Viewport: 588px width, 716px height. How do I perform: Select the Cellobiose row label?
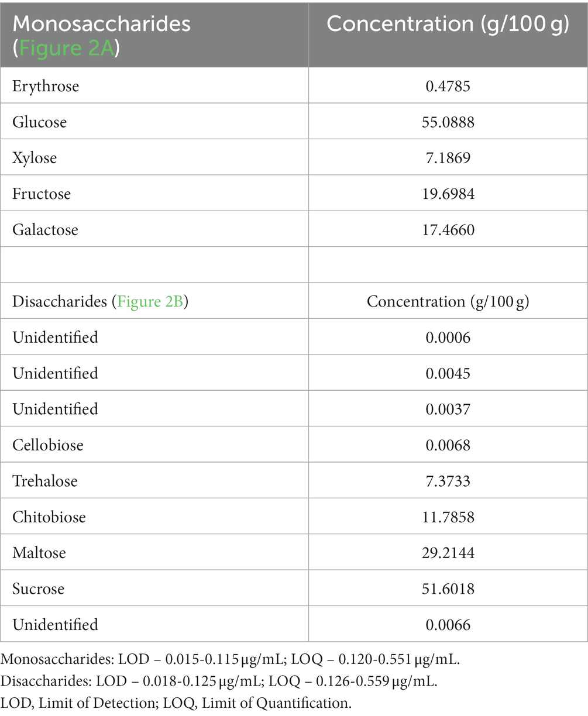point(48,445)
